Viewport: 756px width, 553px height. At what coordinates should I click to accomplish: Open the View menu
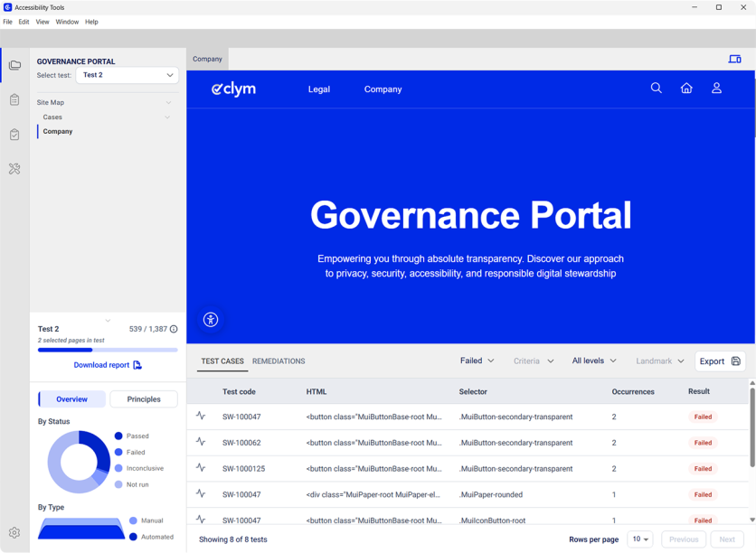43,22
